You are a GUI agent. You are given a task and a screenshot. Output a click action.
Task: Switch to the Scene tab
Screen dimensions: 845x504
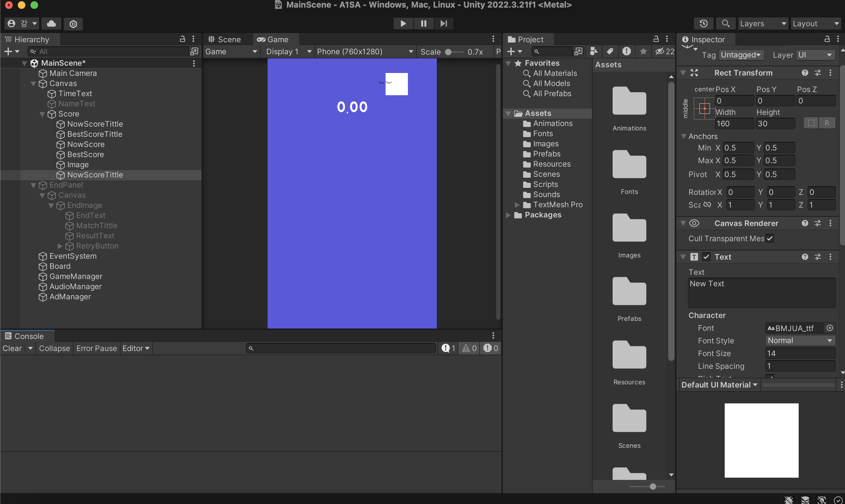click(x=224, y=39)
